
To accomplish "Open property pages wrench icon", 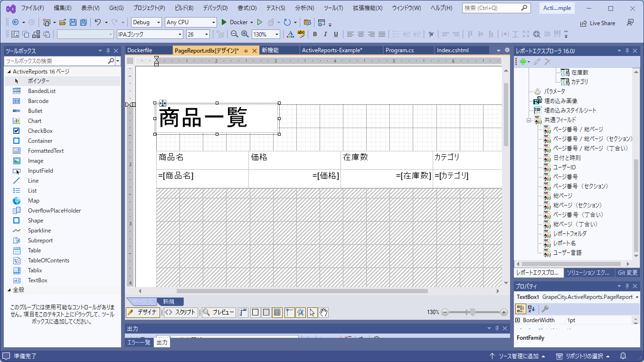I will pyautogui.click(x=545, y=309).
